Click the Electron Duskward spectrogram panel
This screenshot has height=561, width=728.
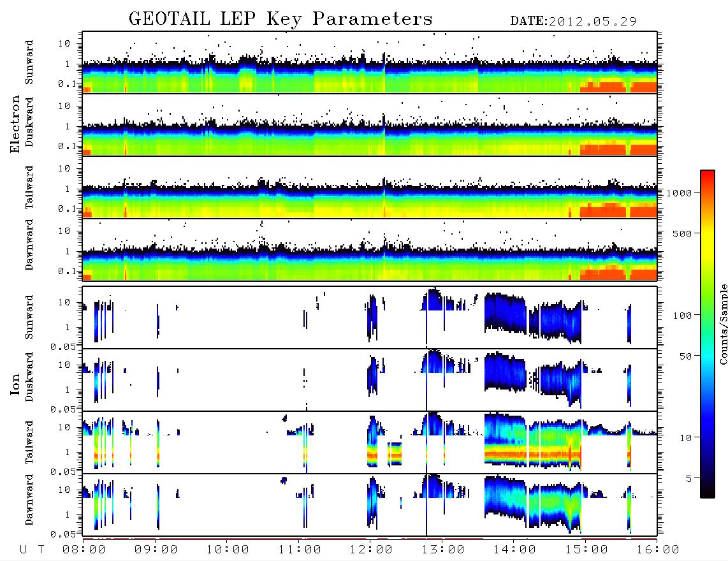tap(370, 124)
